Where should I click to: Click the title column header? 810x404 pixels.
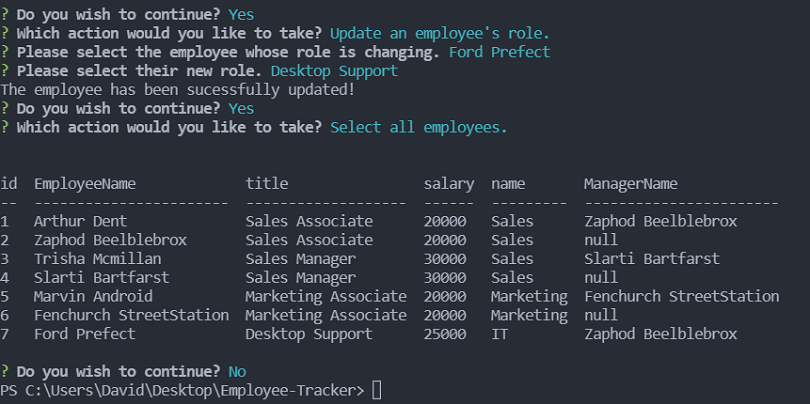pos(267,183)
